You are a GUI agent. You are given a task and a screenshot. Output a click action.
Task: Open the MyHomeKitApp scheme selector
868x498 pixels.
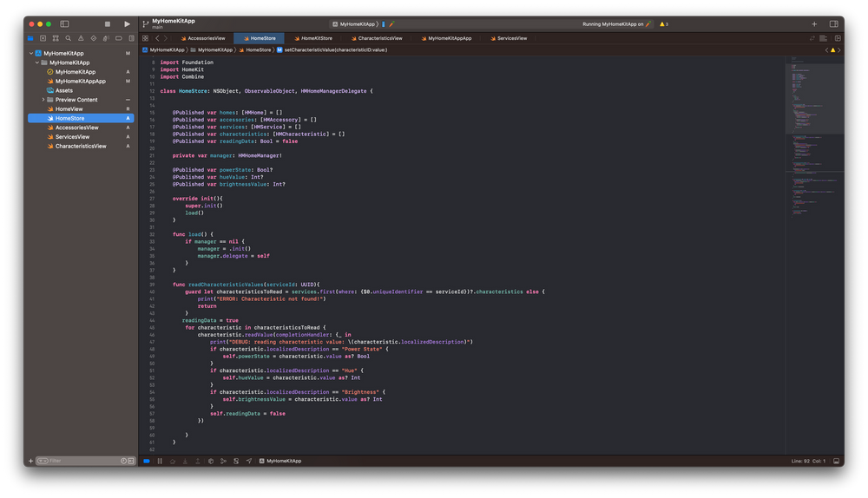click(353, 24)
